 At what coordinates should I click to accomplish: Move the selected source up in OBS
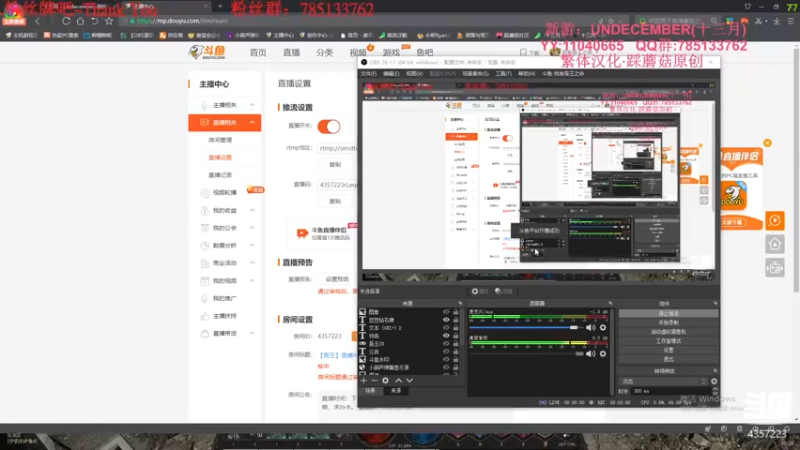point(398,381)
